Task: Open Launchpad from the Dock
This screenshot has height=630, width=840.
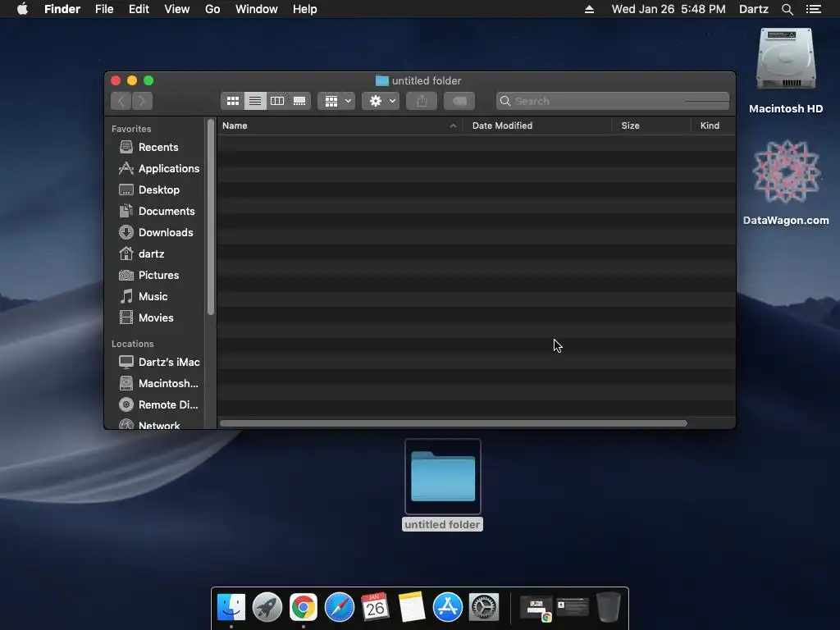Action: 267,607
